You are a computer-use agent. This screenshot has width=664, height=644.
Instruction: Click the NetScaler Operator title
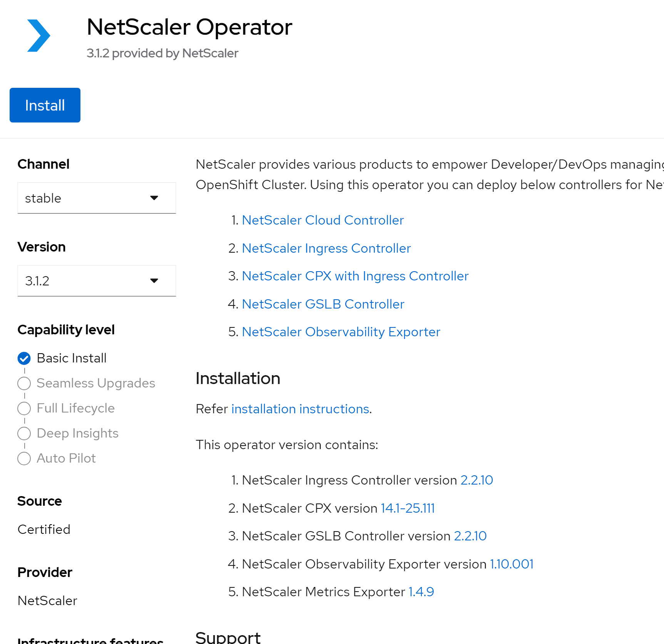(189, 27)
